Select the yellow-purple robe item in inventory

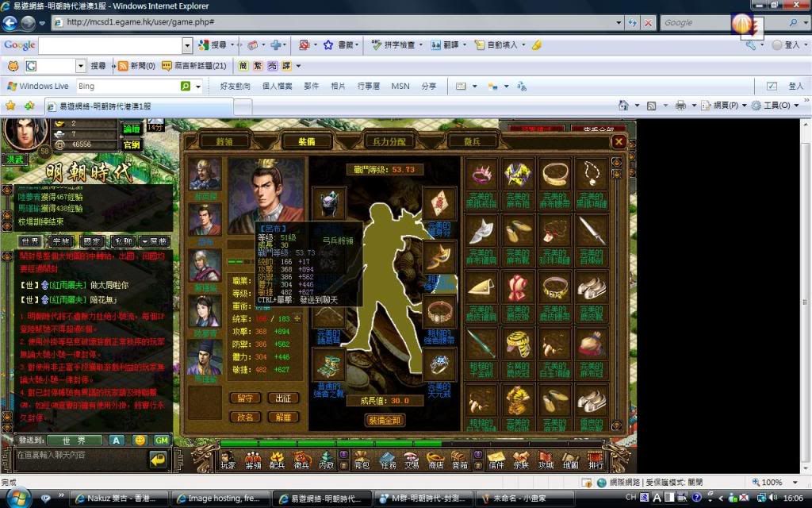pos(519,175)
